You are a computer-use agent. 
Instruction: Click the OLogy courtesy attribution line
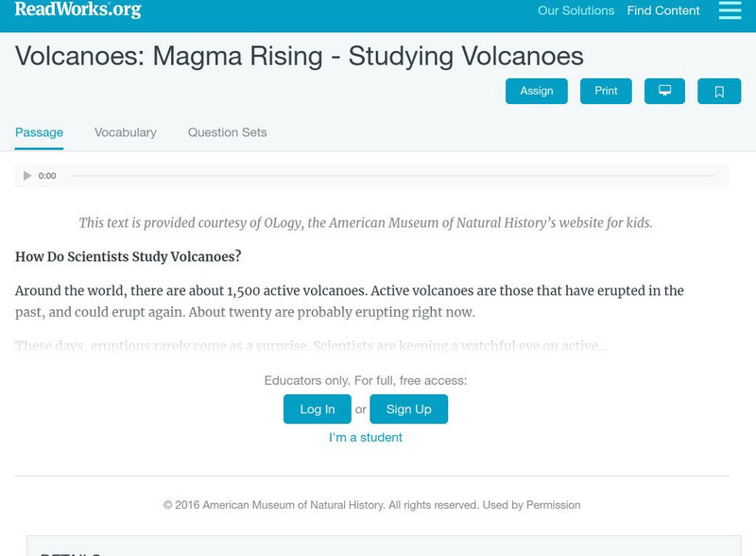pos(366,223)
